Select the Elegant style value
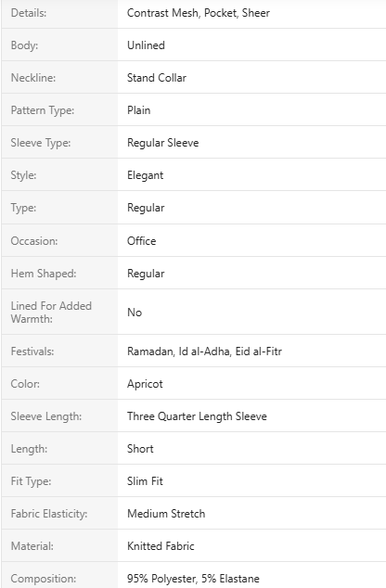Viewport: 386px width, 588px height. coord(145,175)
